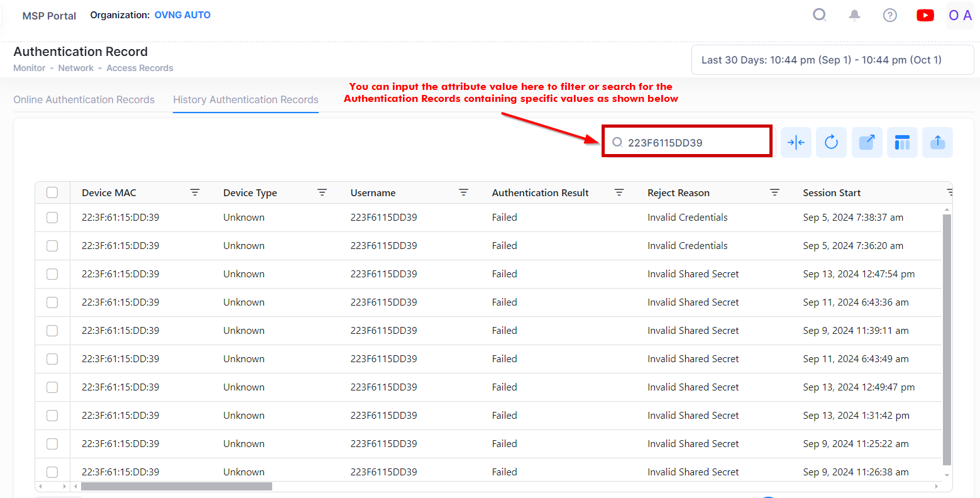Screen dimensions: 980x498
Task: Collapse the table columns width
Action: coord(796,142)
